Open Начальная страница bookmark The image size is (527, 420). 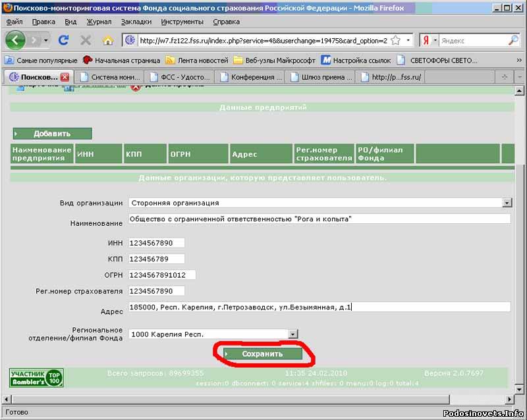click(121, 61)
